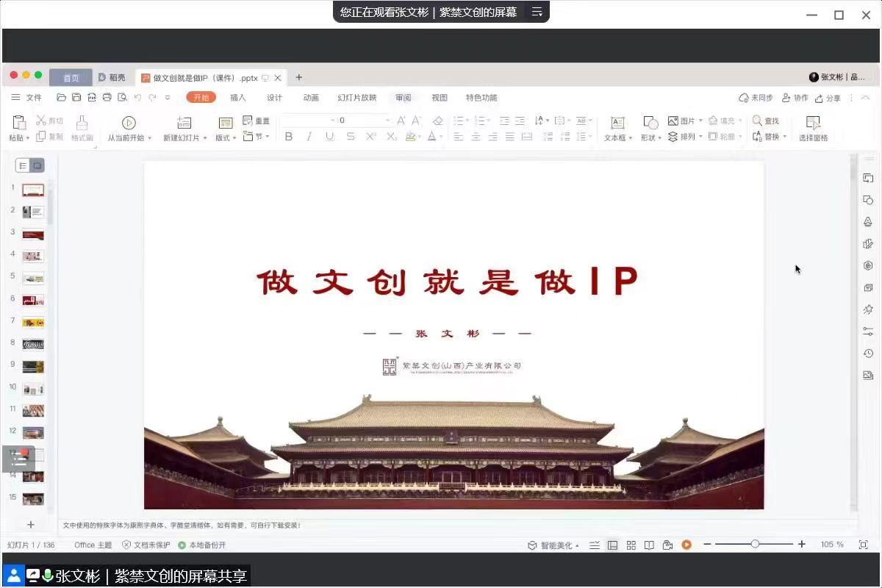882x588 pixels.
Task: Click the Reset (重置) slide icon
Action: [248, 121]
